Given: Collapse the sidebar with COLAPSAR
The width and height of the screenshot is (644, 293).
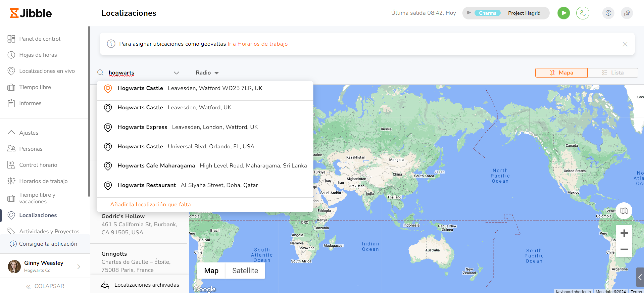Looking at the screenshot, I should coord(45,286).
